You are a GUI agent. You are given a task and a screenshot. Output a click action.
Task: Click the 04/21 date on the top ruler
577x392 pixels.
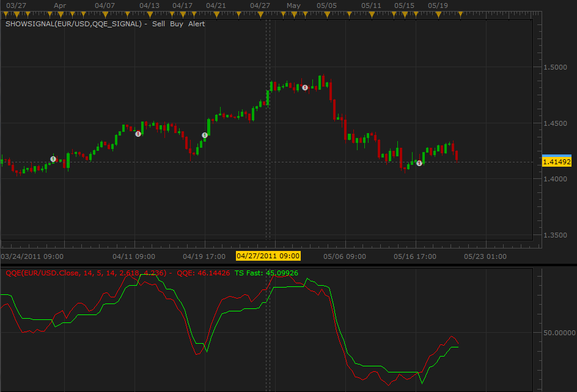coord(216,5)
